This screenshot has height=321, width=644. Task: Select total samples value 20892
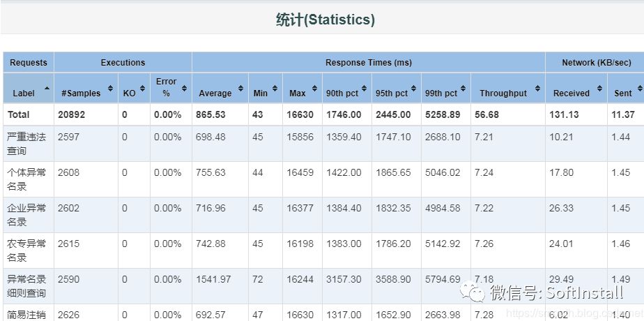point(72,114)
